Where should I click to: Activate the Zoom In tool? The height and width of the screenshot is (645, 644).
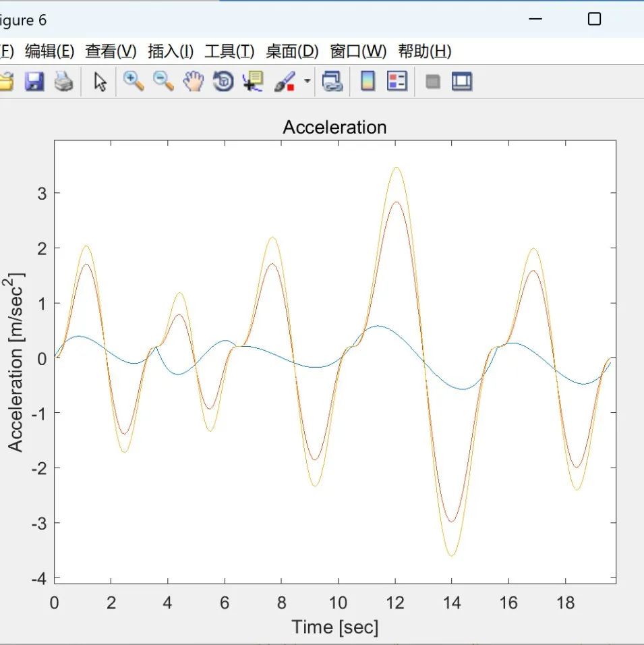click(134, 81)
